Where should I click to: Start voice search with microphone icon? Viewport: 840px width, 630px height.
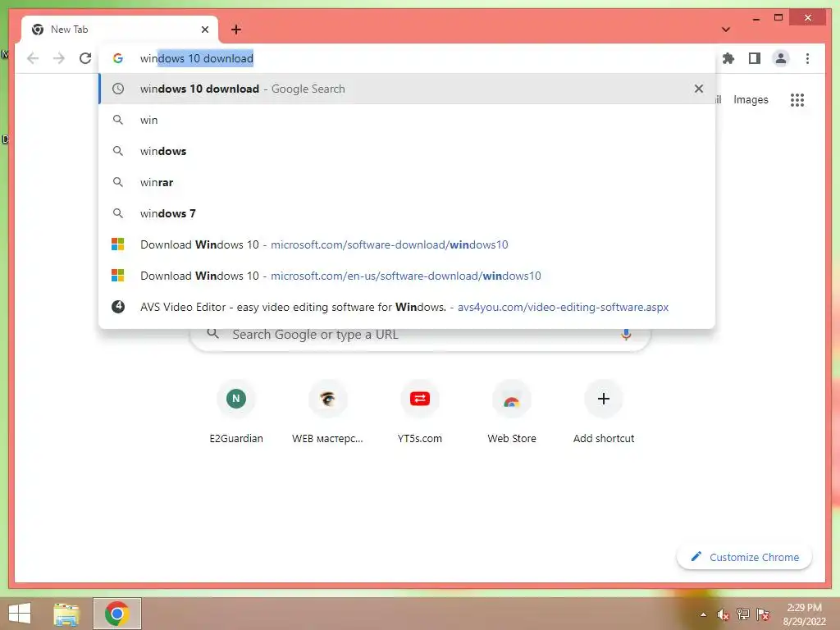click(626, 335)
